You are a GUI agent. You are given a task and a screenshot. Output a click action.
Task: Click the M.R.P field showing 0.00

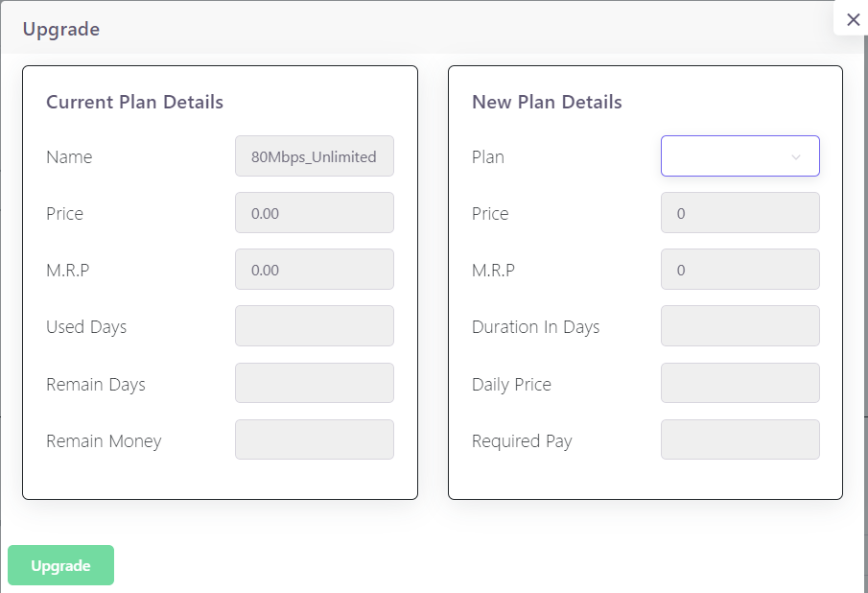[314, 269]
